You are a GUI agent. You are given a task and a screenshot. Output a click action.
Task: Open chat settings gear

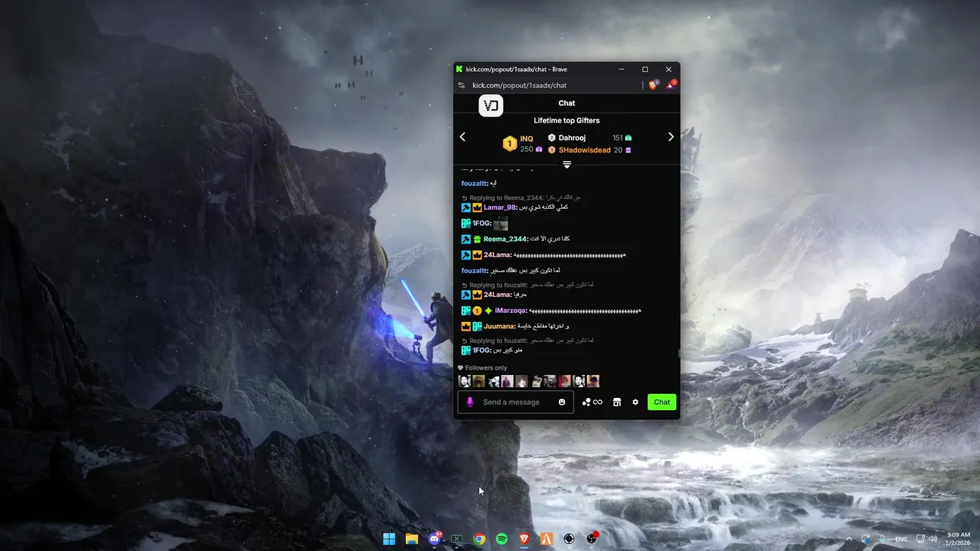coord(635,402)
